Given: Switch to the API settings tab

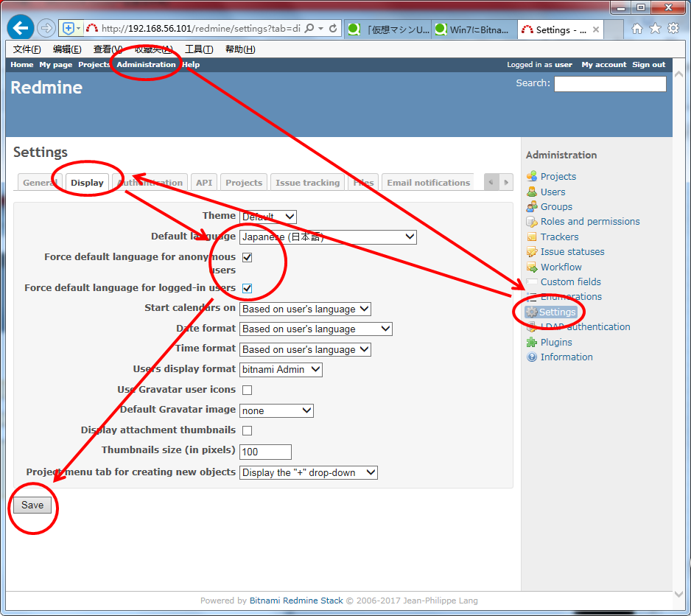Looking at the screenshot, I should [x=204, y=182].
